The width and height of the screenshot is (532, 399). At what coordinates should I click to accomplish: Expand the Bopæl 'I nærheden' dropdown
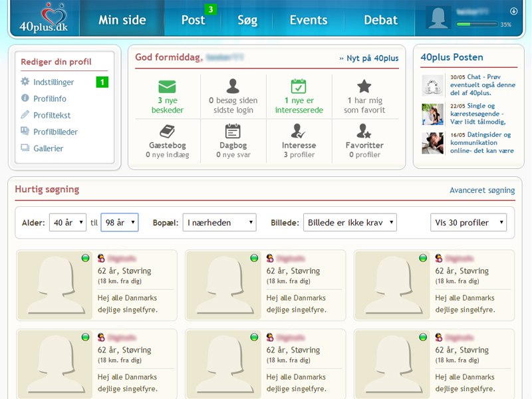[219, 223]
